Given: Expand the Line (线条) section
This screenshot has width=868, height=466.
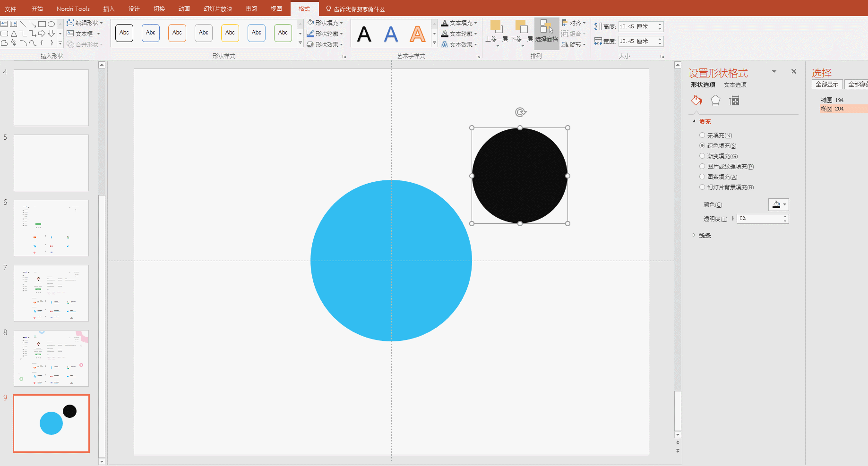Looking at the screenshot, I should click(x=704, y=236).
